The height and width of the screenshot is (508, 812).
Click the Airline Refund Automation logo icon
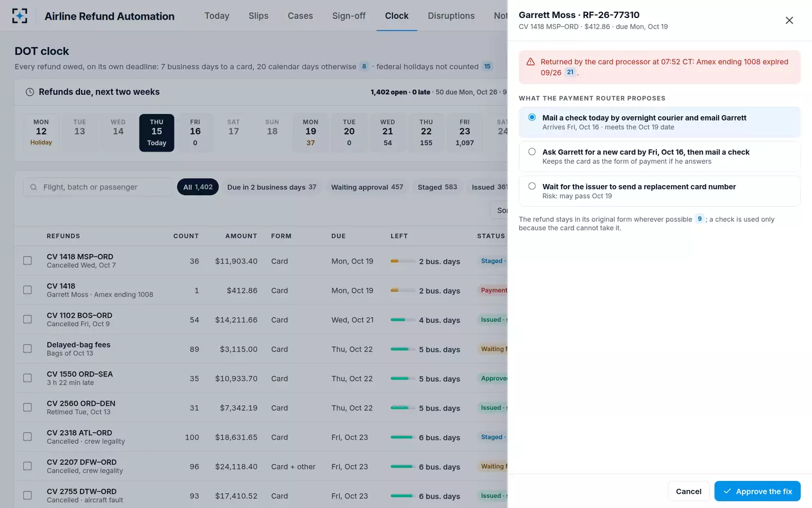20,16
